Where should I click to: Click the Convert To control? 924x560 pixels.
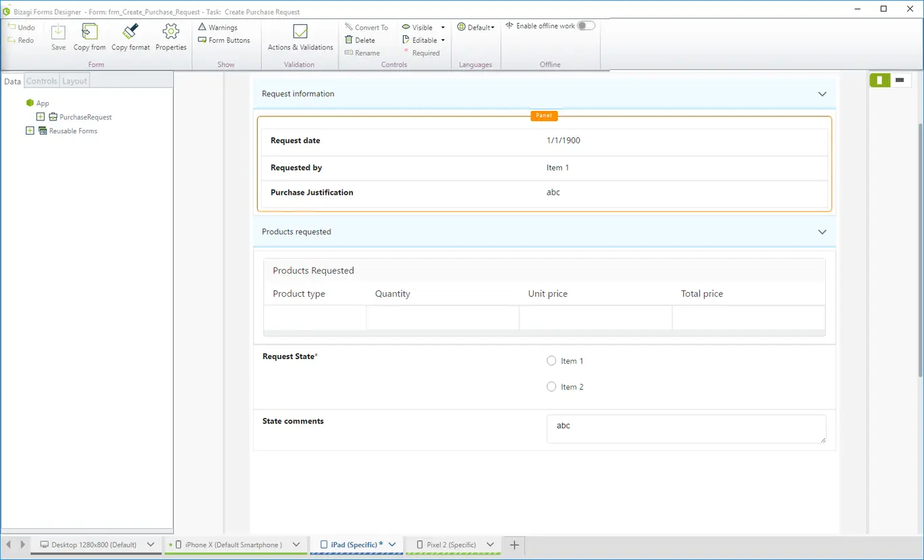tap(367, 28)
